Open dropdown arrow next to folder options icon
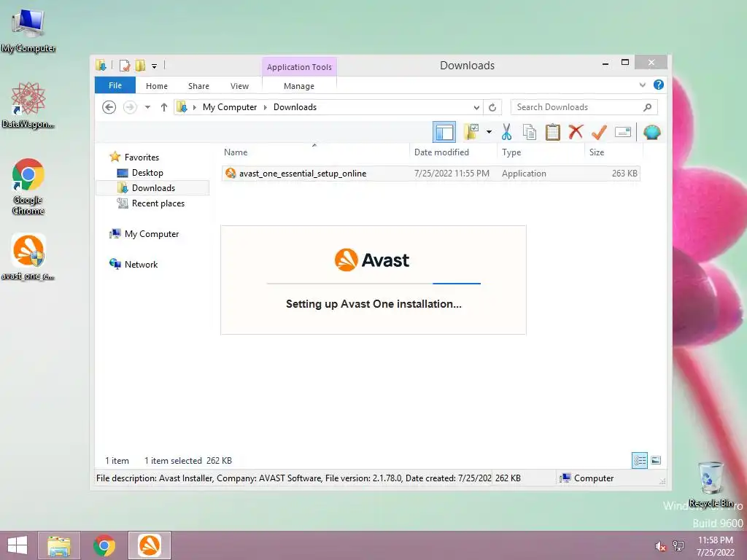This screenshot has height=560, width=747. (489, 132)
